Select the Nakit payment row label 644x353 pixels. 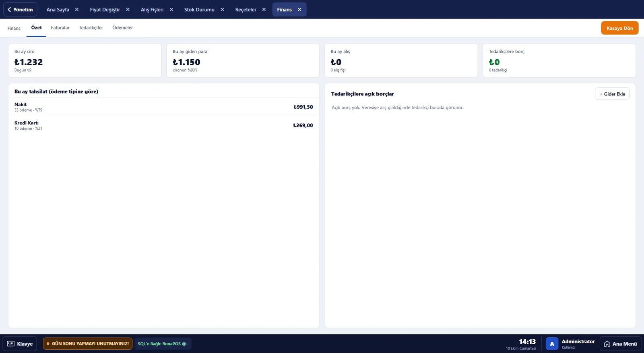coord(21,104)
